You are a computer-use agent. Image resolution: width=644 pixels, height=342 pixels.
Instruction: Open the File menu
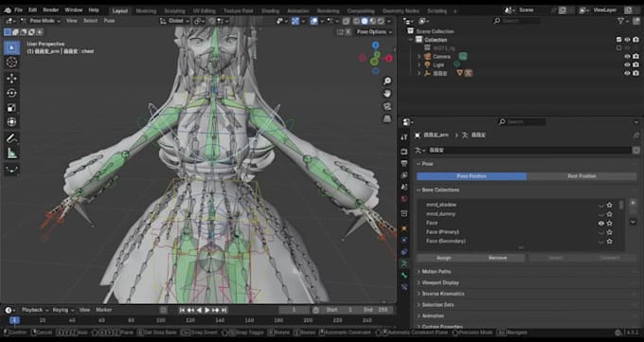coord(19,9)
